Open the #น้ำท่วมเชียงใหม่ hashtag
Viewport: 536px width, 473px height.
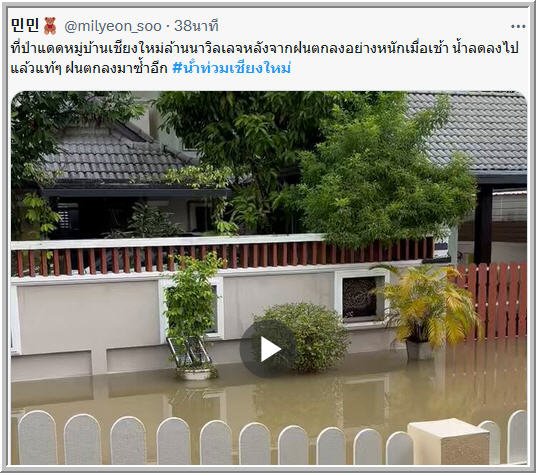232,68
